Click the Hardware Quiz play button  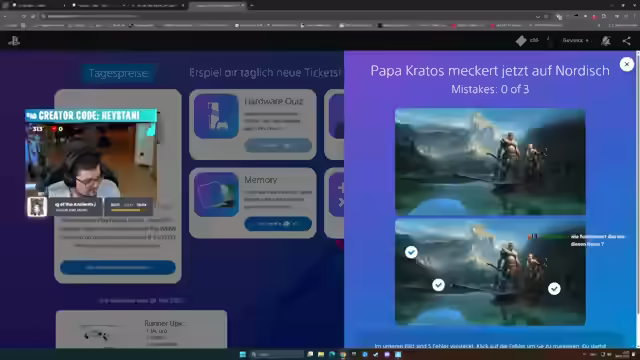coord(278,145)
